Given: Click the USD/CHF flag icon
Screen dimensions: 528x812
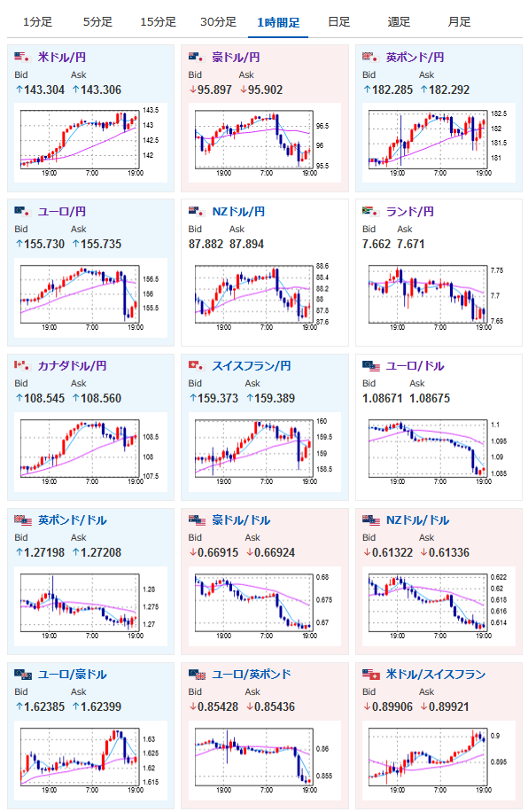Looking at the screenshot, I should (370, 675).
